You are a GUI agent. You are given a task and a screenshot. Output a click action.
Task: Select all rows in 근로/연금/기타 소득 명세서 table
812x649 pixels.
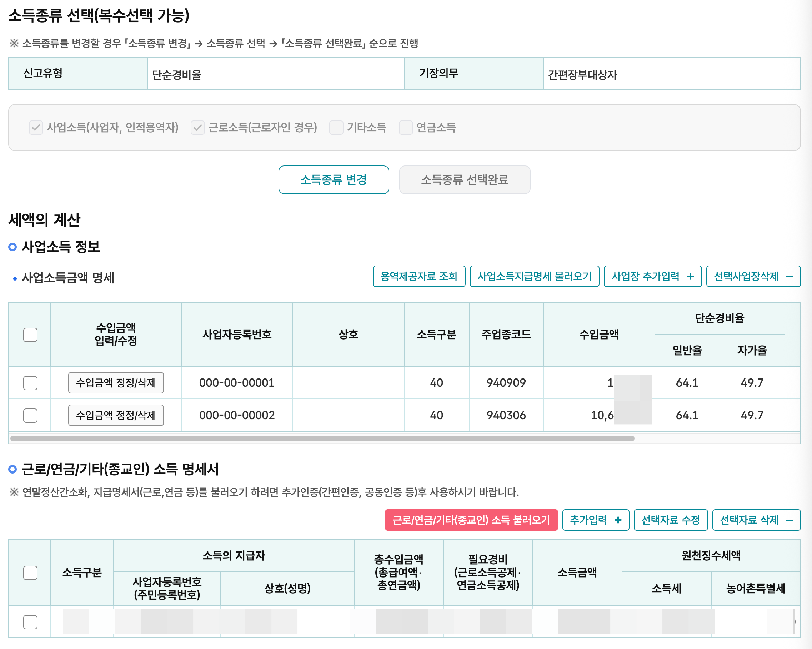(30, 573)
